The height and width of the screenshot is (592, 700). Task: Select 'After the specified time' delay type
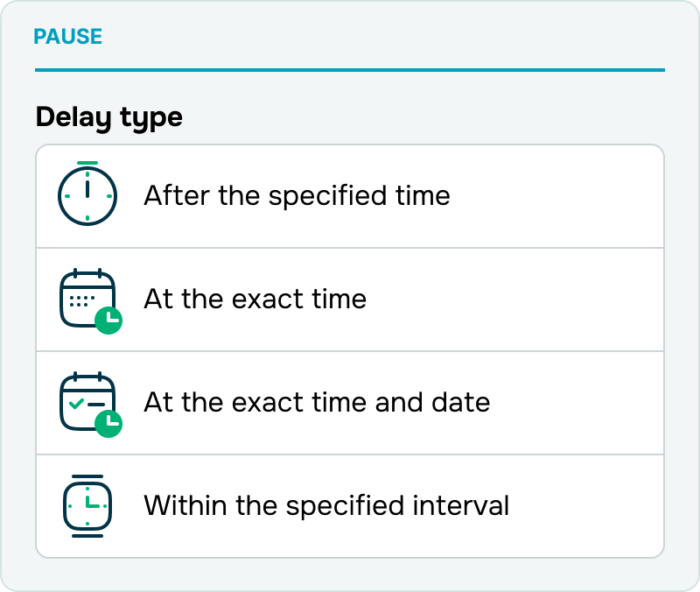350,196
